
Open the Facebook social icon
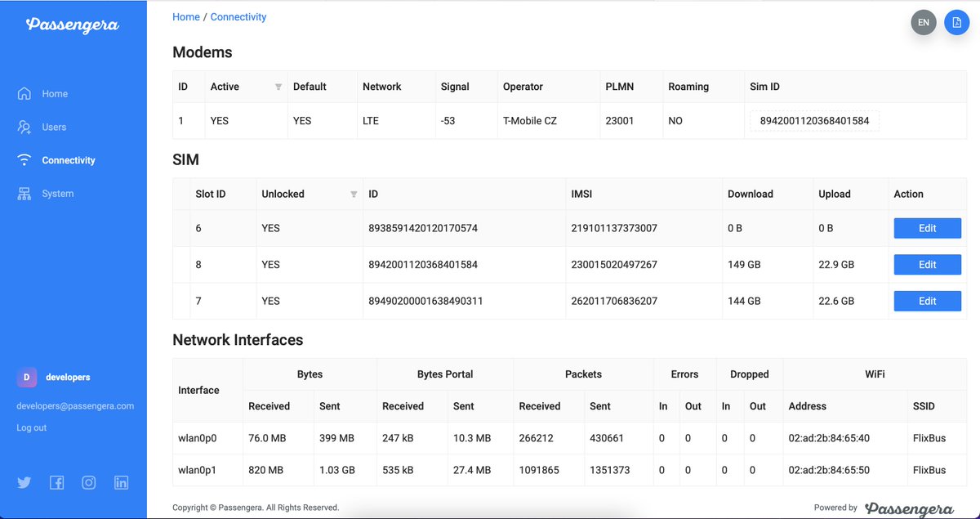click(x=56, y=482)
